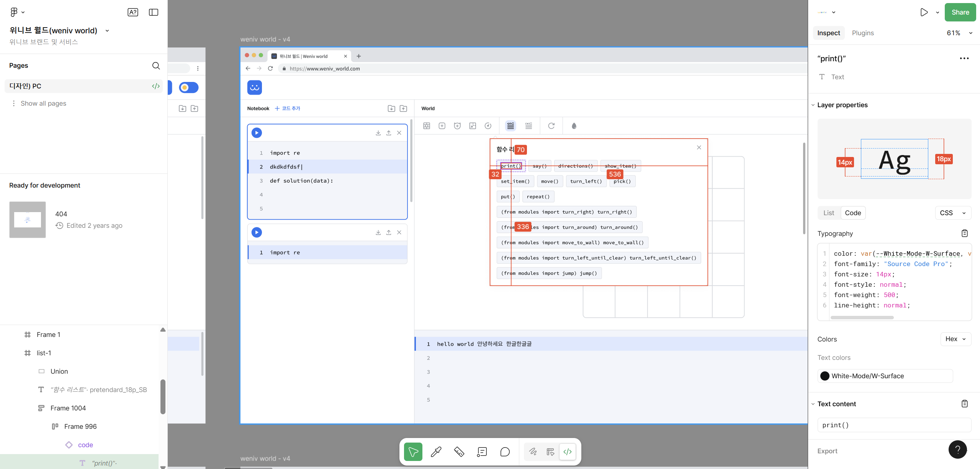Select the Measure ruler tool
980x469 pixels.
click(x=459, y=452)
